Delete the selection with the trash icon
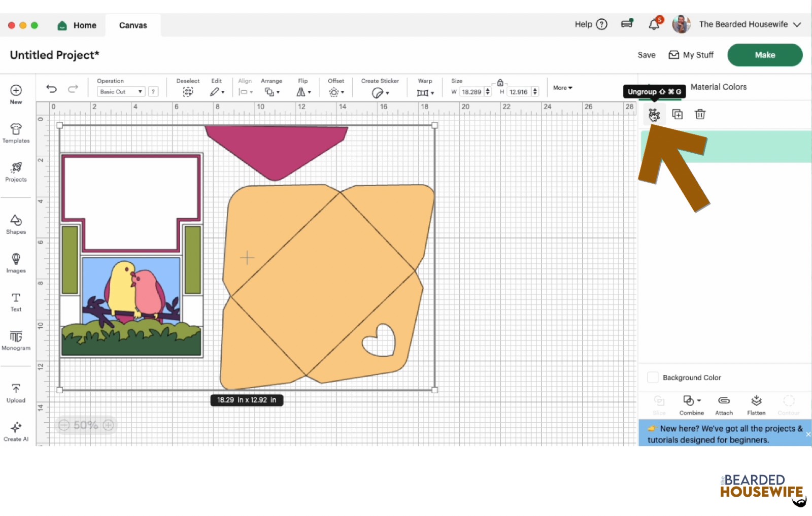Image resolution: width=812 pixels, height=516 pixels. (x=700, y=114)
